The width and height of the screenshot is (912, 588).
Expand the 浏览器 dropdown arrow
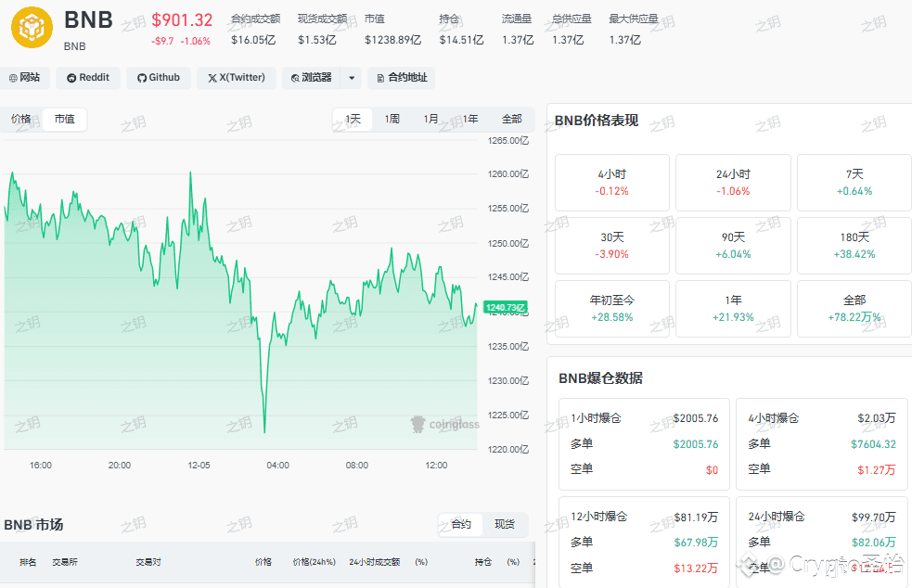coord(352,77)
